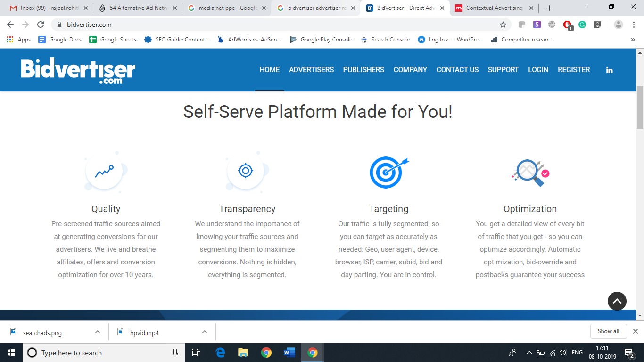Switch to Word from the taskbar
644x362 pixels.
point(289,353)
